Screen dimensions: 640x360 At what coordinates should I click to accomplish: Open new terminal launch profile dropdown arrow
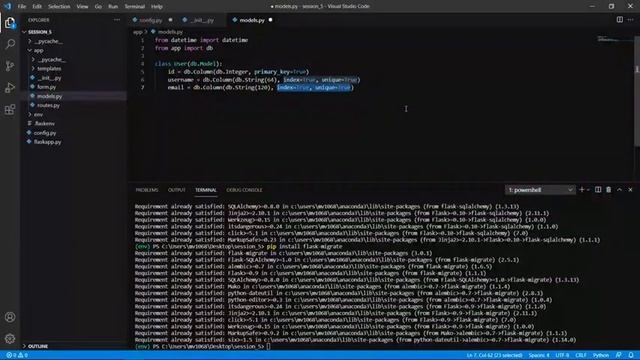click(588, 190)
